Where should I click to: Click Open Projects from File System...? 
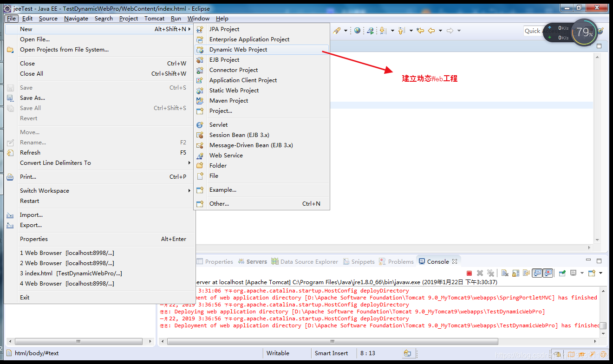(x=100, y=50)
